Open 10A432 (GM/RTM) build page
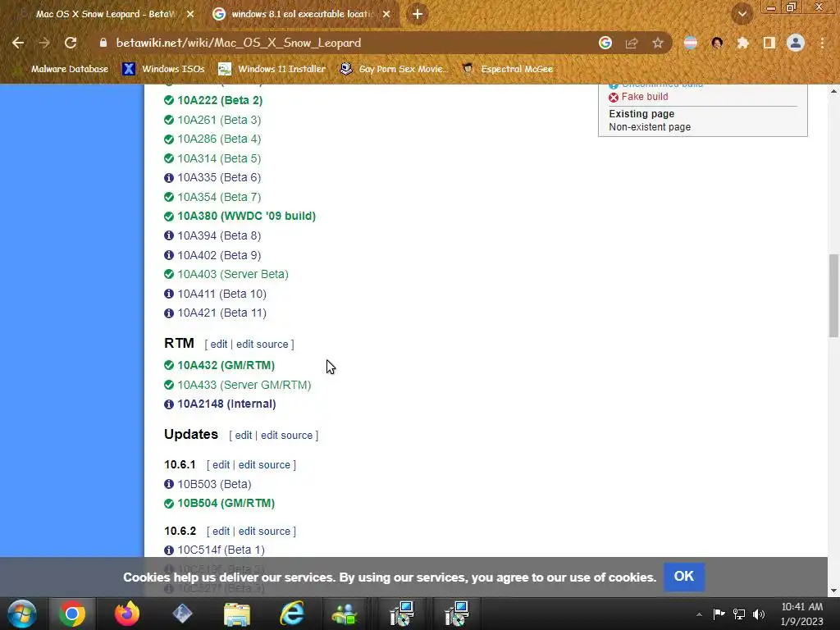The image size is (840, 630). tap(226, 365)
